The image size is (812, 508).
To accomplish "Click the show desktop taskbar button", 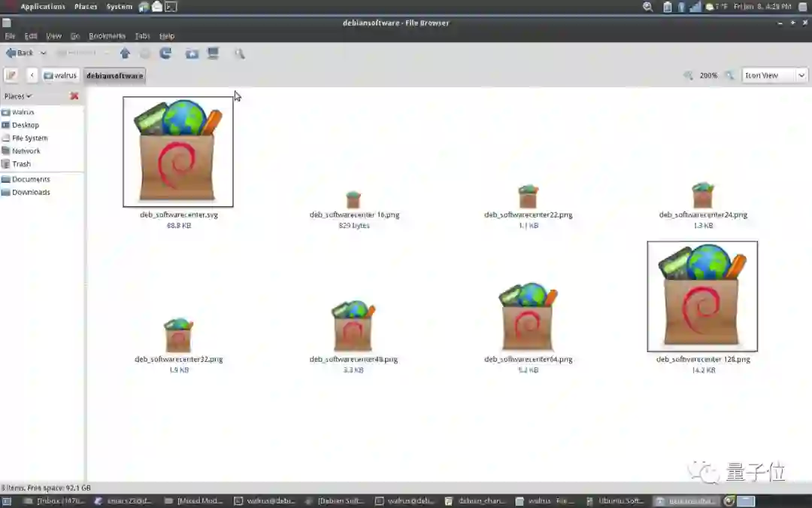I will pyautogui.click(x=8, y=500).
